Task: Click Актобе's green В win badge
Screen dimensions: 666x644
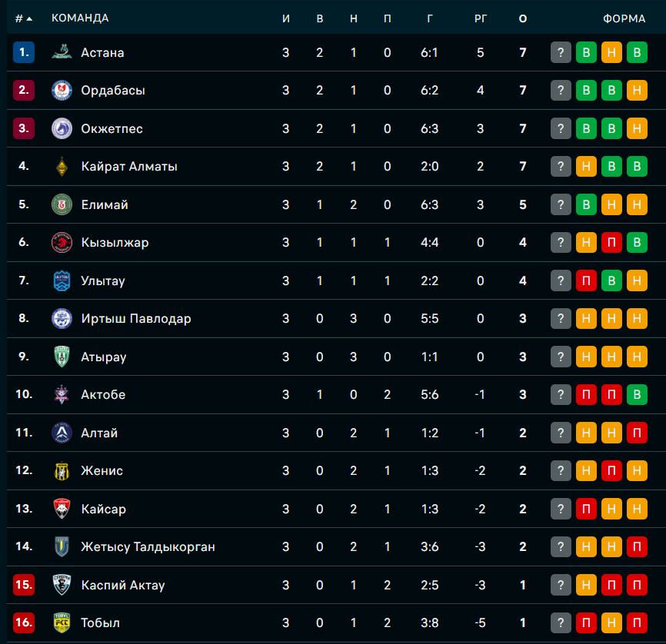Action: tap(637, 395)
